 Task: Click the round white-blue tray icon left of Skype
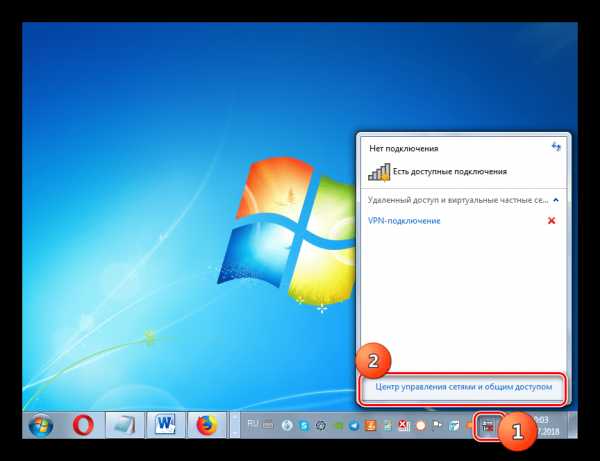click(287, 425)
